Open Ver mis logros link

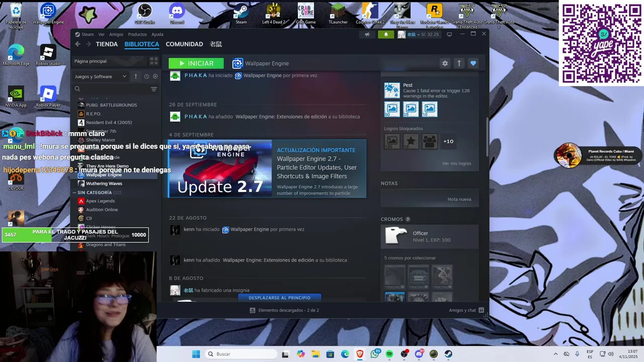pos(456,163)
